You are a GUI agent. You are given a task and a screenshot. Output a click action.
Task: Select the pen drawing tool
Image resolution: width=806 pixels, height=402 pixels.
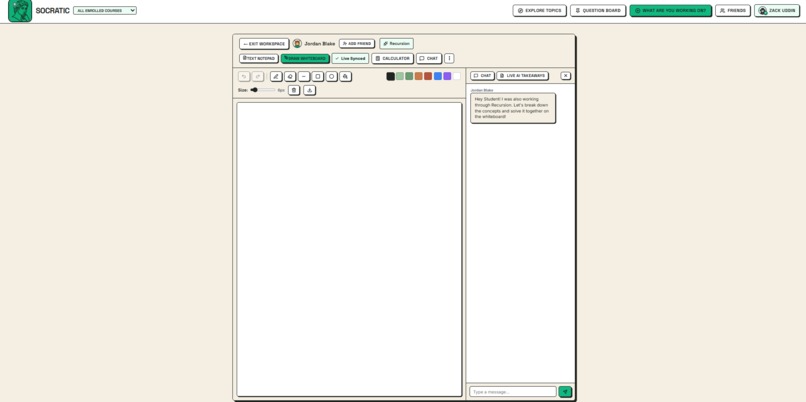[276, 77]
